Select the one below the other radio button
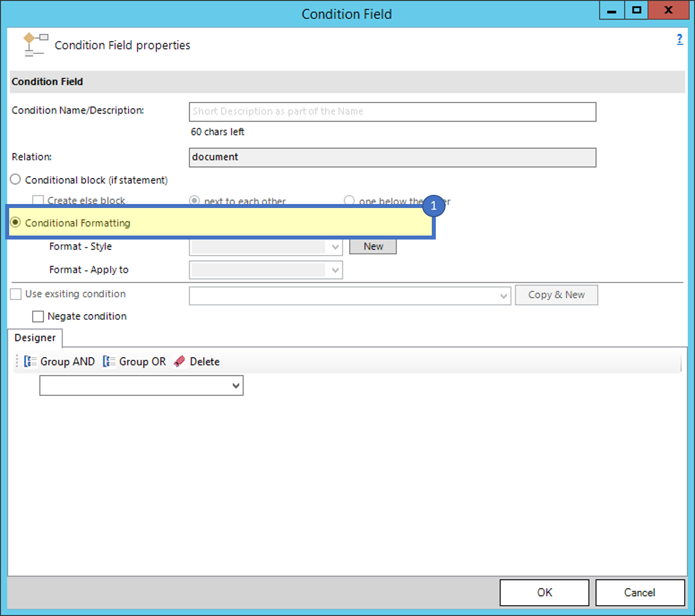The image size is (695, 616). pyautogui.click(x=349, y=201)
